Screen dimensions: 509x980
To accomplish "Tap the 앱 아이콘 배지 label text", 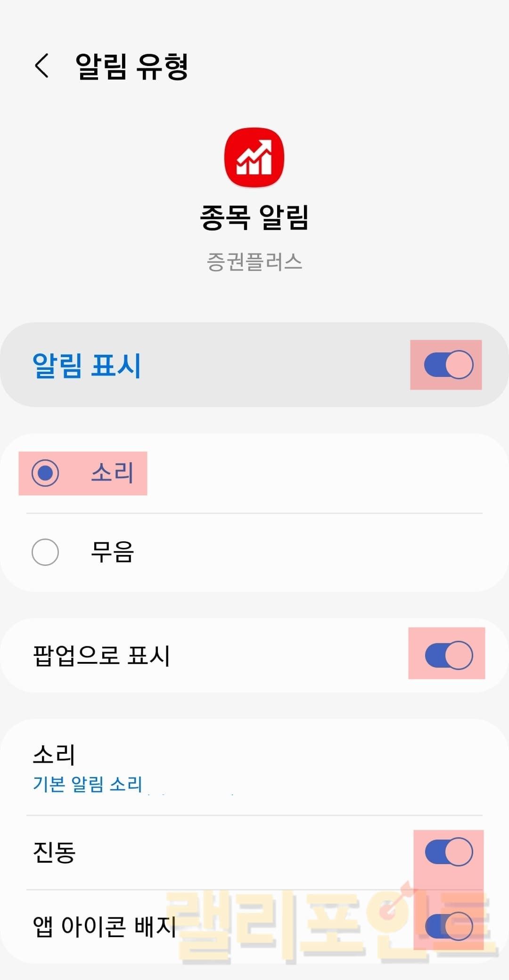I will tap(104, 926).
